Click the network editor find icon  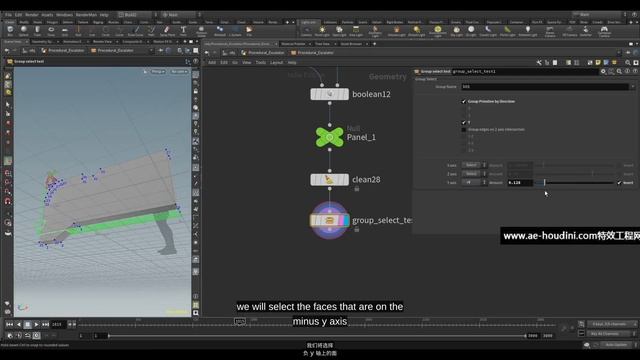coord(628,62)
